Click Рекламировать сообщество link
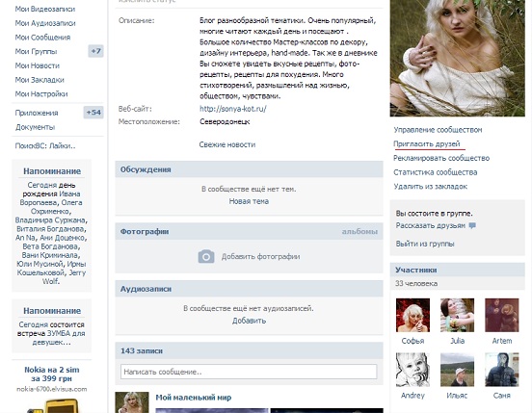Image resolution: width=532 pixels, height=413 pixels. (x=441, y=158)
